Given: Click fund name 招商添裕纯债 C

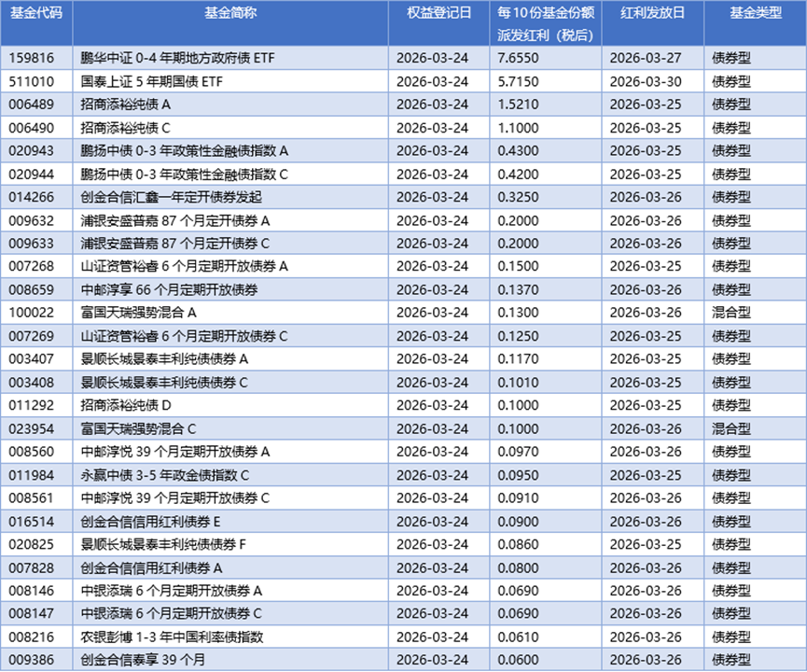Looking at the screenshot, I should tap(126, 128).
